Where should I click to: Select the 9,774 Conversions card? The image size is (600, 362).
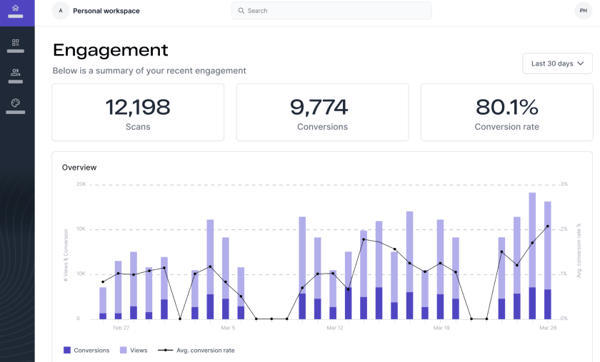[x=322, y=113]
